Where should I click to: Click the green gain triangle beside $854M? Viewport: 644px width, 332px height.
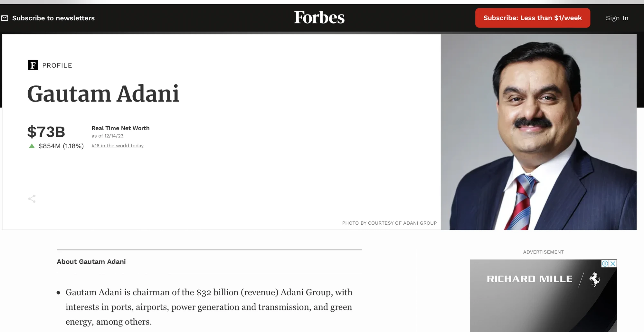pos(31,146)
